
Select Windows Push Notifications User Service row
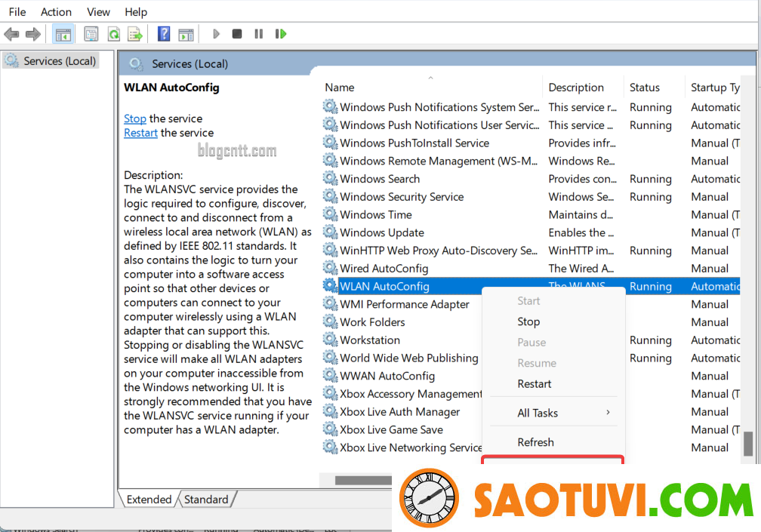click(531, 125)
